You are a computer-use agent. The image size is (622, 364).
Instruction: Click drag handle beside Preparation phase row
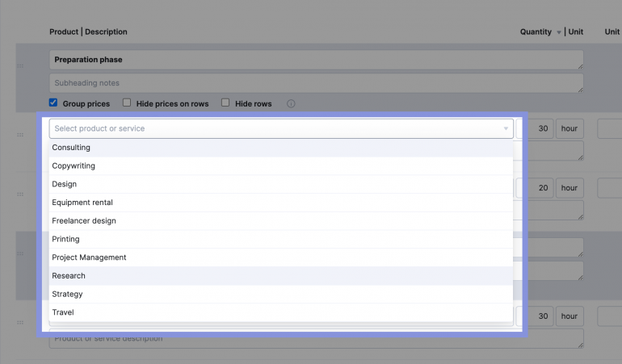tap(20, 65)
